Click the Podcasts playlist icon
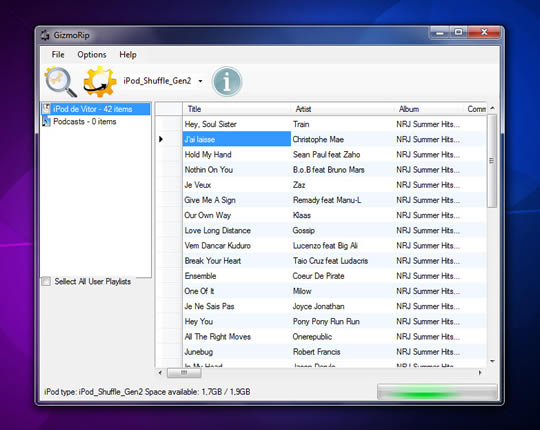Screen dimensions: 540x430 pyautogui.click(x=46, y=122)
